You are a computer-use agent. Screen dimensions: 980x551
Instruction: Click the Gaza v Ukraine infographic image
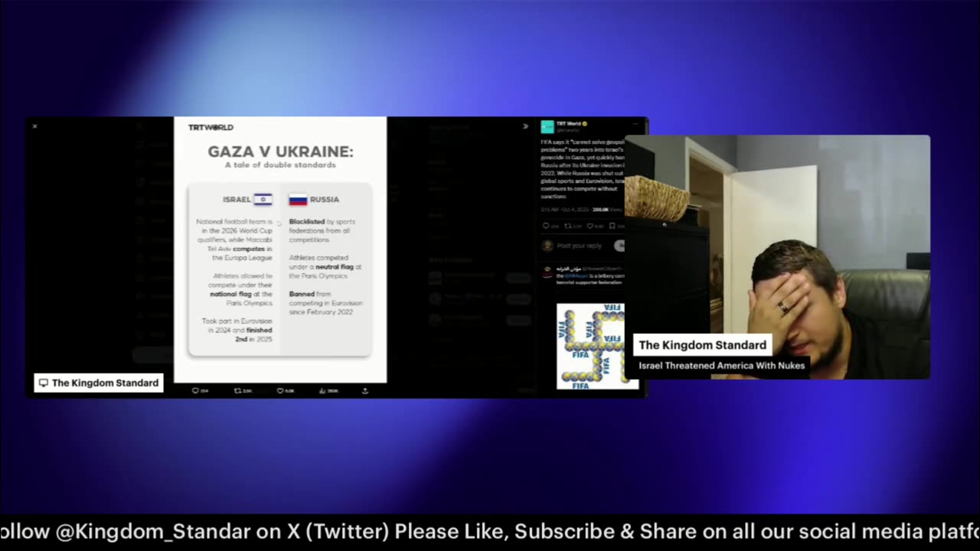point(280,249)
